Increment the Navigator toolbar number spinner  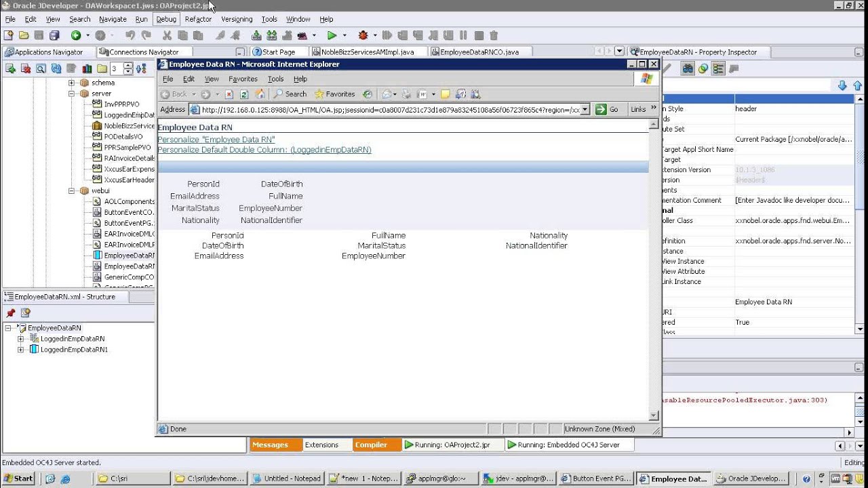click(x=128, y=66)
